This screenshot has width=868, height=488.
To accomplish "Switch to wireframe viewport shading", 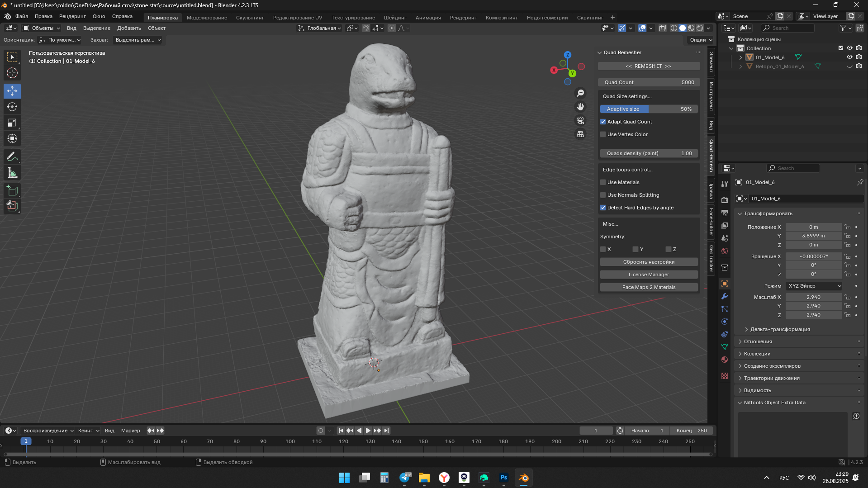I will pyautogui.click(x=674, y=28).
